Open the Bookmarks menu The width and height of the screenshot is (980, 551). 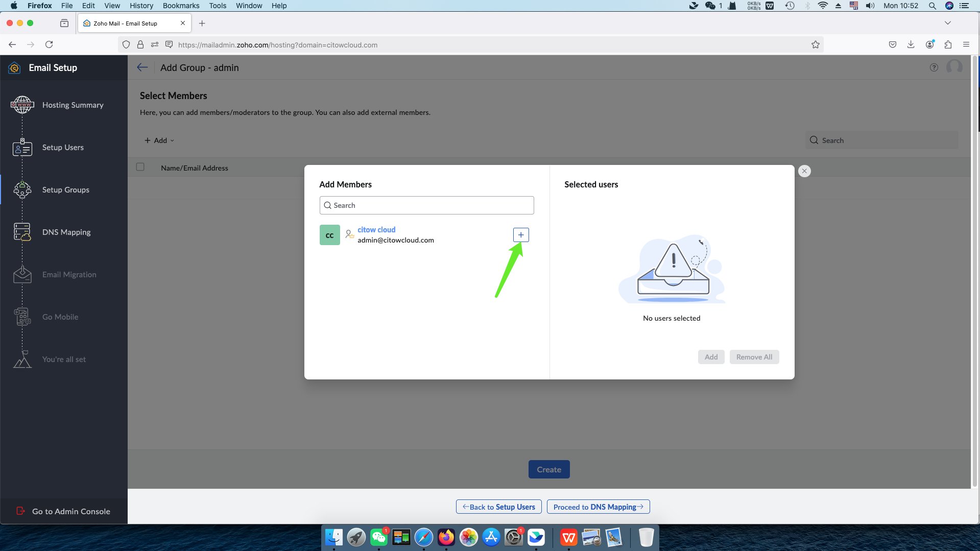click(x=181, y=6)
